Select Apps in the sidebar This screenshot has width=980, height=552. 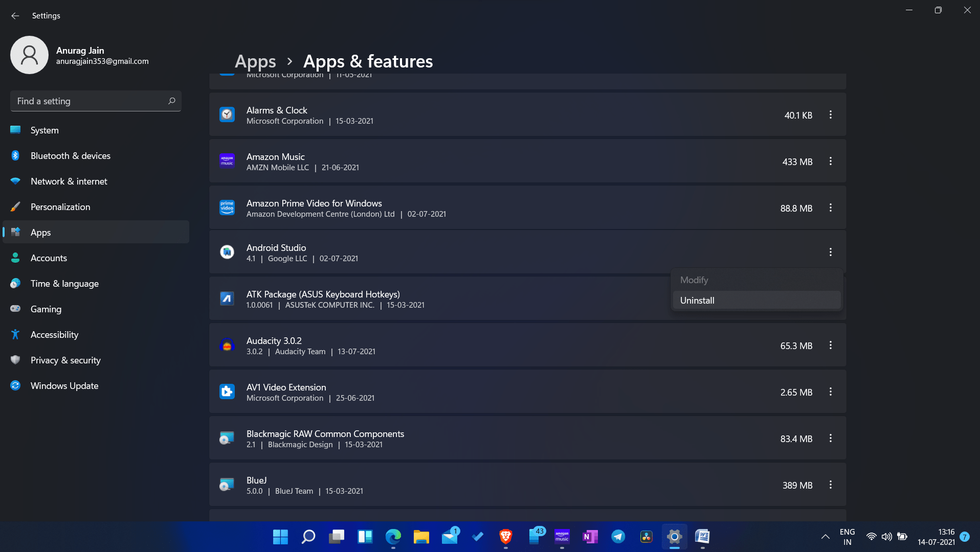pyautogui.click(x=96, y=233)
